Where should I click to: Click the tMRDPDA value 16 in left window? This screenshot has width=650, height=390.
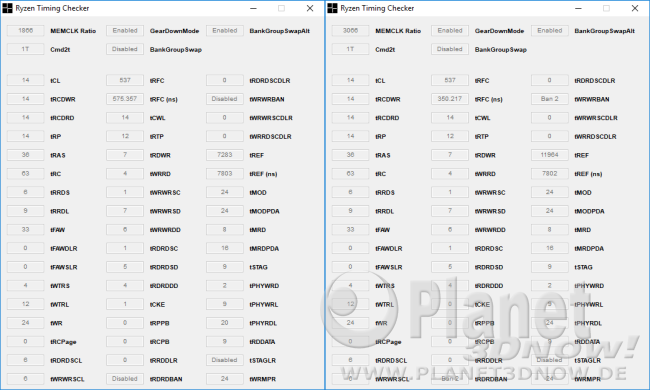225,248
